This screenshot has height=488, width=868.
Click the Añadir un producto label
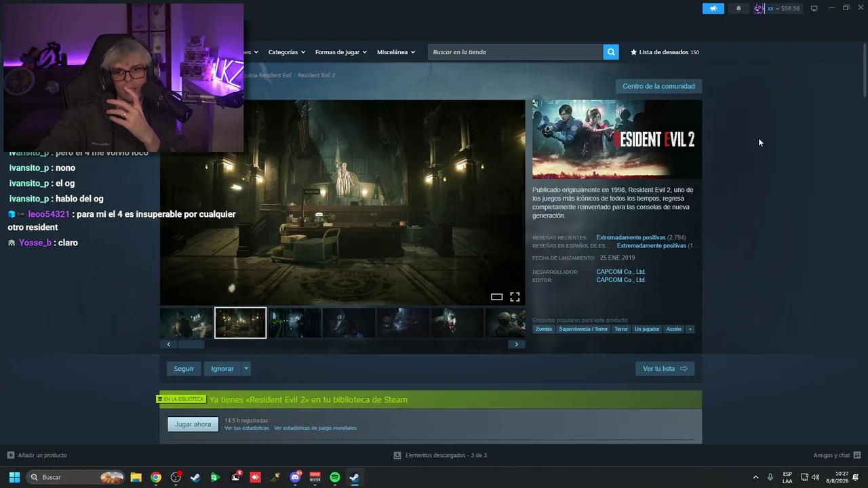coord(43,455)
